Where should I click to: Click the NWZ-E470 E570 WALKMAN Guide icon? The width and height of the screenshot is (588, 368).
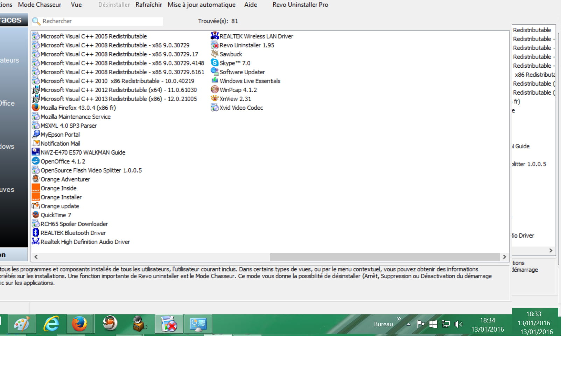36,152
